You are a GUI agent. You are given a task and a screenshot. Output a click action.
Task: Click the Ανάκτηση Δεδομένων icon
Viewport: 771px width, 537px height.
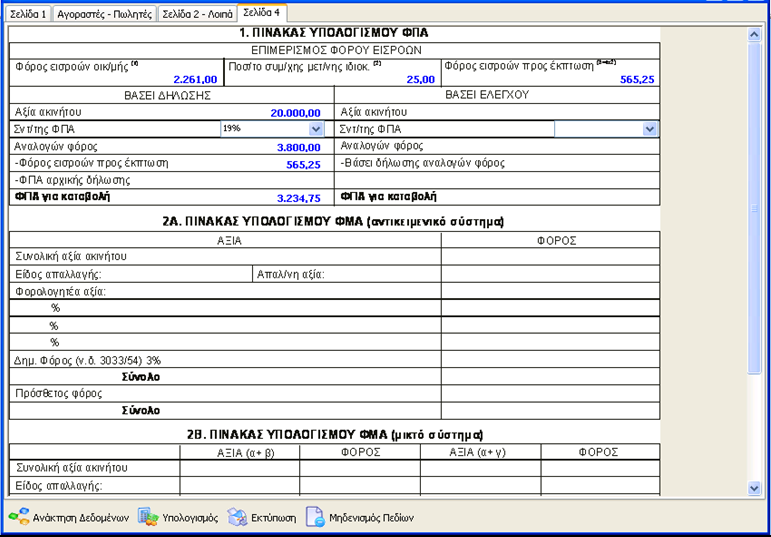(x=19, y=517)
